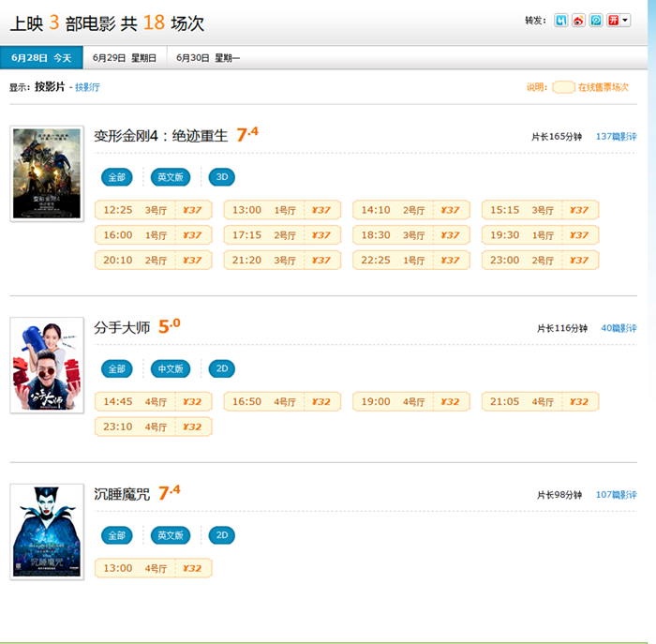Filter 沉睡魔咒 by 2D
Image resolution: width=656 pixels, height=644 pixels.
point(222,535)
